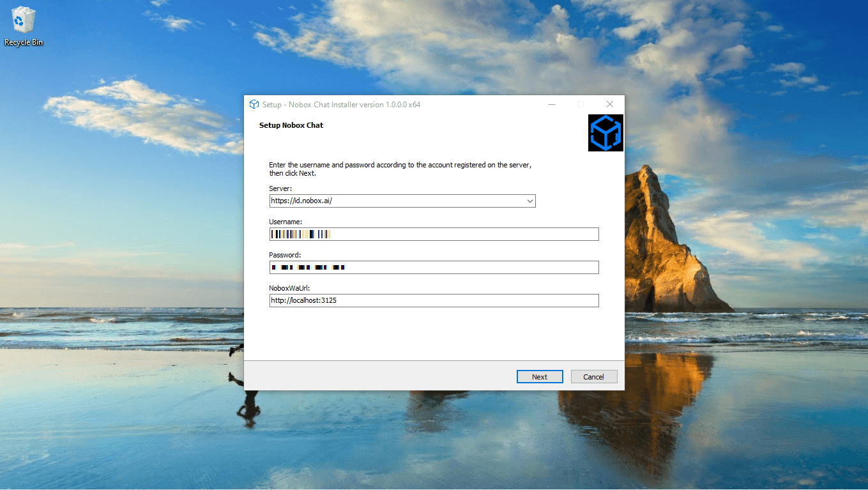This screenshot has width=868, height=490.
Task: Select the NoboxWaUrl field
Action: pyautogui.click(x=434, y=300)
